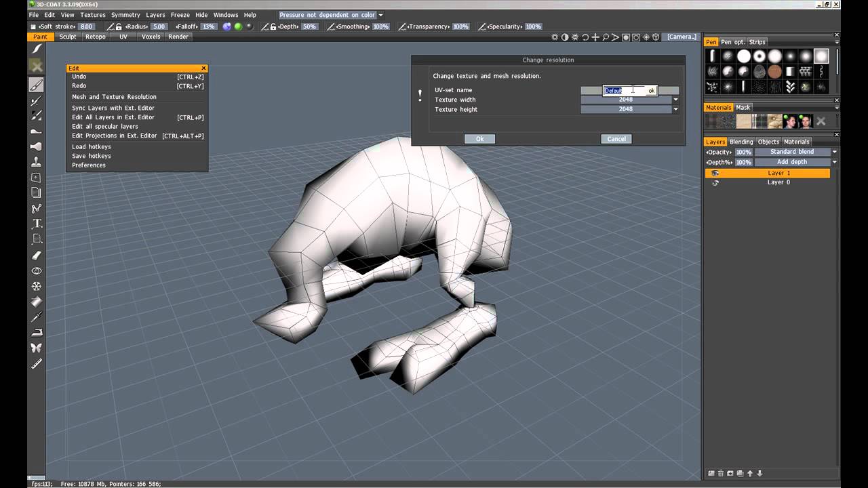Select Layer 1 row in Layers
The image size is (868, 488).
(768, 174)
